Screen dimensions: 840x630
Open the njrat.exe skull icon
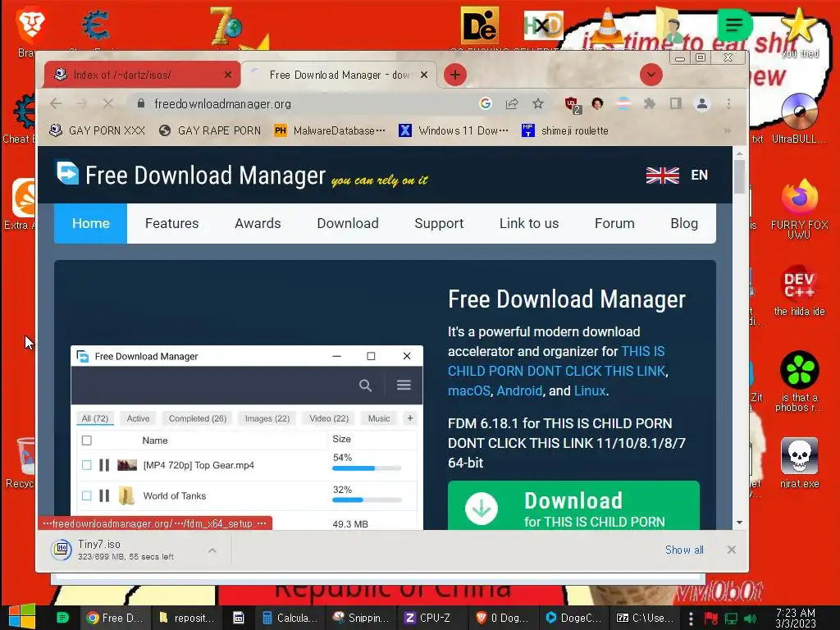799,463
